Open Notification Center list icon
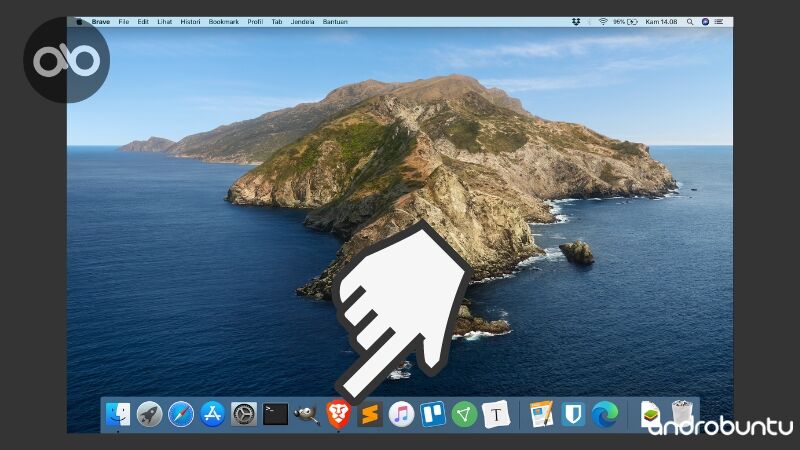 [x=719, y=22]
